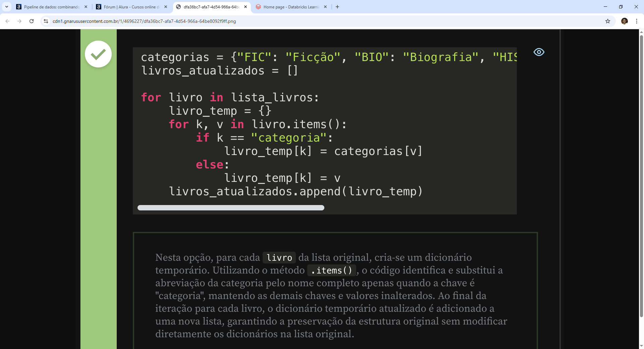Switch to Pipeline de dados tab

click(50, 7)
